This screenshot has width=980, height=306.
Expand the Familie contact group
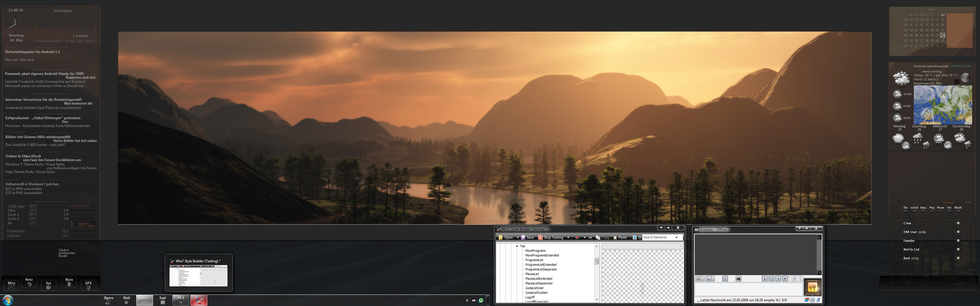point(958,241)
